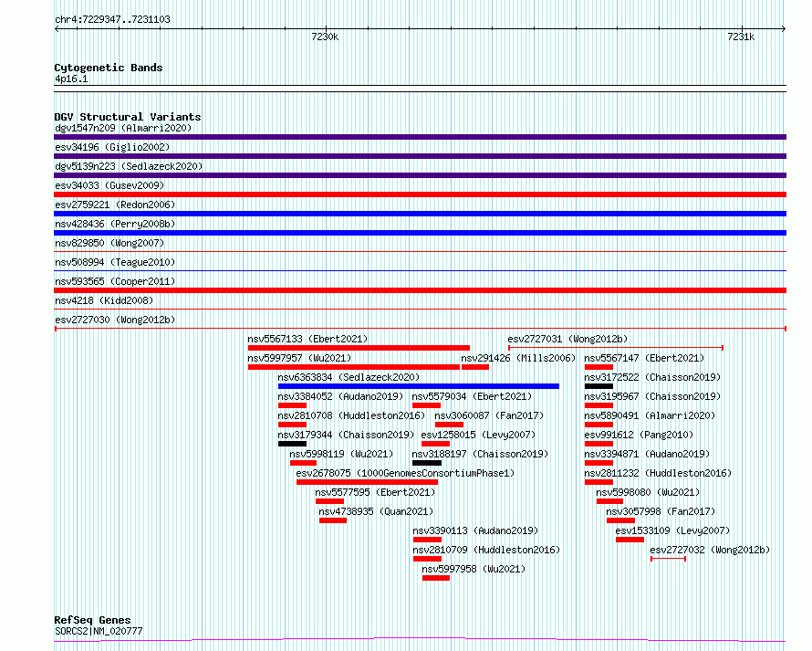Open nsv291426 (Mills2006) variant label
Screen dimensions: 812x651
point(518,358)
